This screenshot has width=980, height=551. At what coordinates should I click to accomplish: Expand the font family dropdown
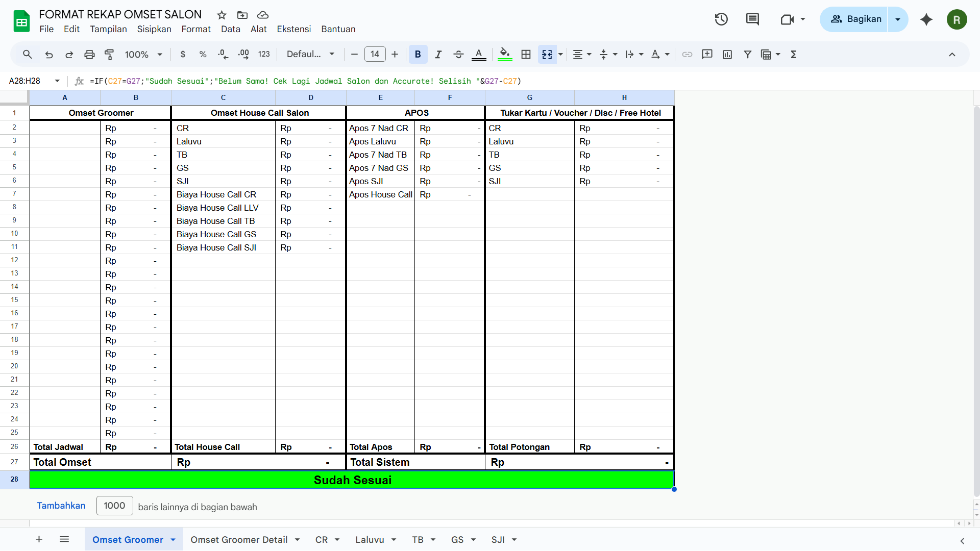pyautogui.click(x=310, y=55)
